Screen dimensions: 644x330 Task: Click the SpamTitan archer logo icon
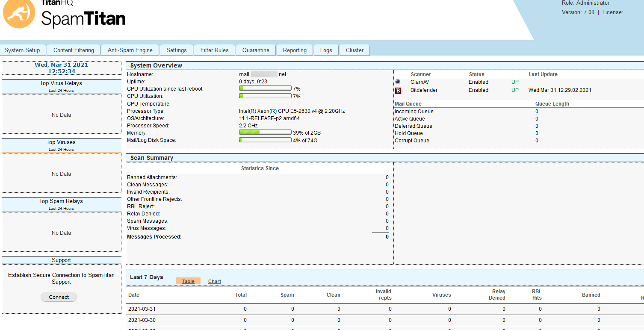(x=19, y=15)
